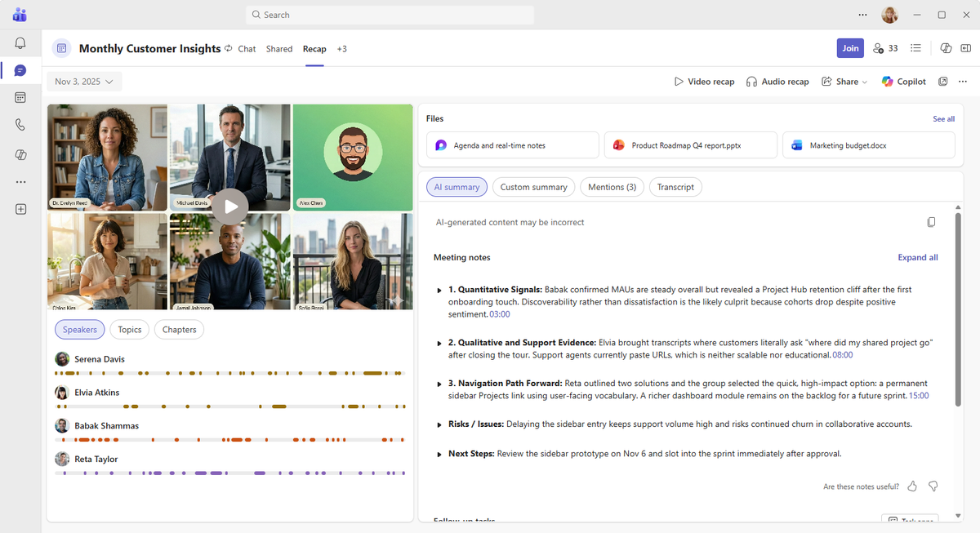Click Serena Davis speaker timeline bar
The width and height of the screenshot is (980, 533).
pos(229,373)
